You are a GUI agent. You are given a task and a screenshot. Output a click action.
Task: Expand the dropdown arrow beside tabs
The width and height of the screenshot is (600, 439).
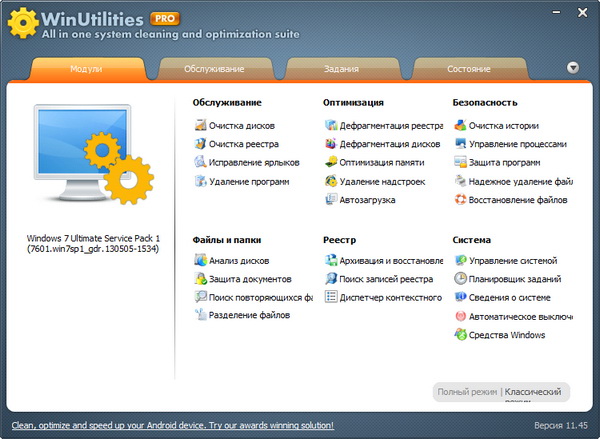coord(573,68)
